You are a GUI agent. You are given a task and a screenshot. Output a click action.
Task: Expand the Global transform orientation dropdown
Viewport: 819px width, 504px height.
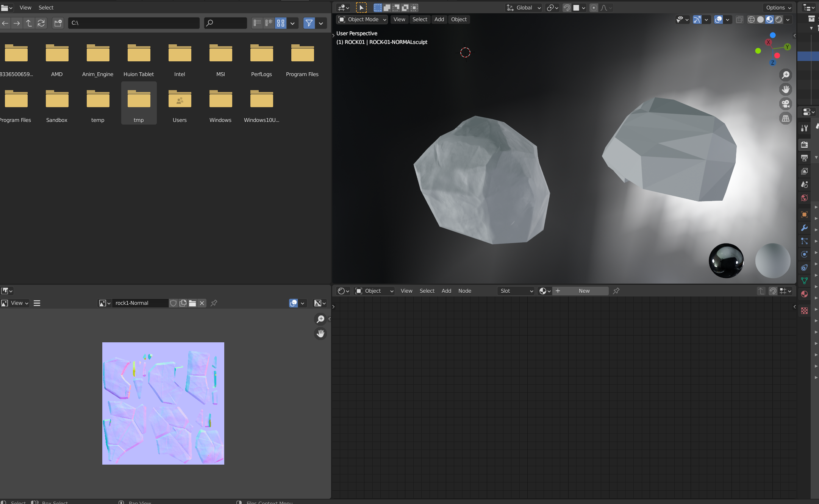[524, 8]
